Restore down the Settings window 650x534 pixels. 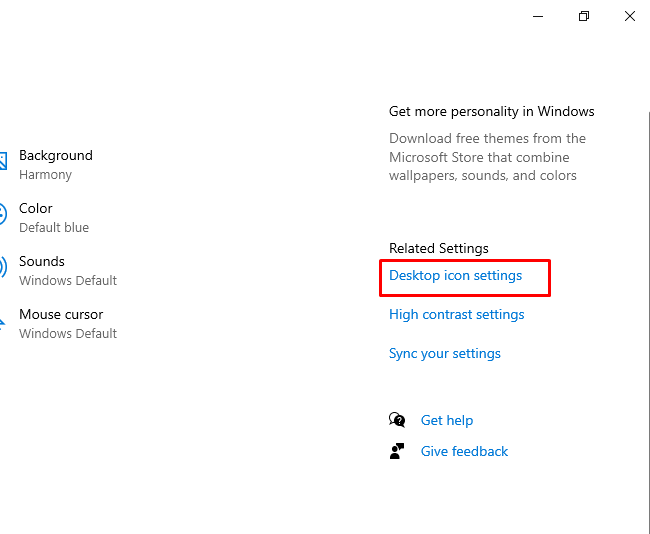coord(584,16)
